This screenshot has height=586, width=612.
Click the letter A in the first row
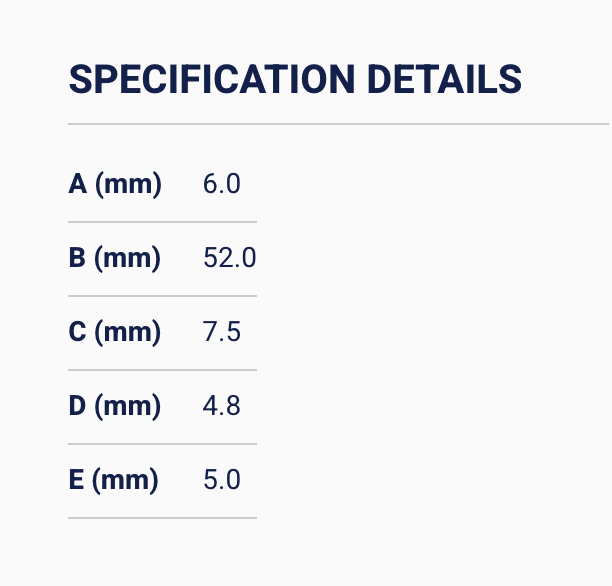tap(78, 184)
